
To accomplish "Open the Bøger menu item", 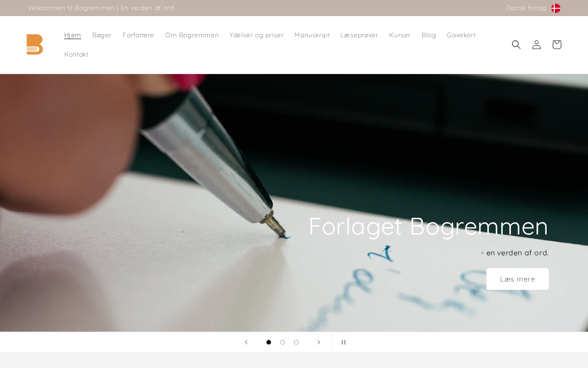I will pyautogui.click(x=102, y=35).
